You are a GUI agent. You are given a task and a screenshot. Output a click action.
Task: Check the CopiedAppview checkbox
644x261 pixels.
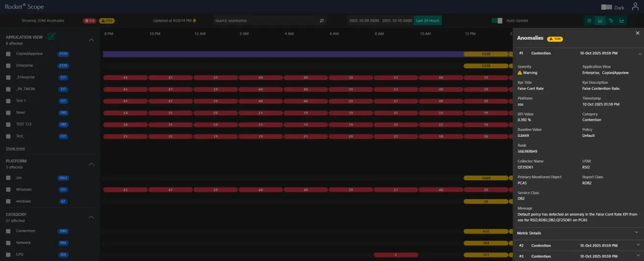[x=8, y=53]
